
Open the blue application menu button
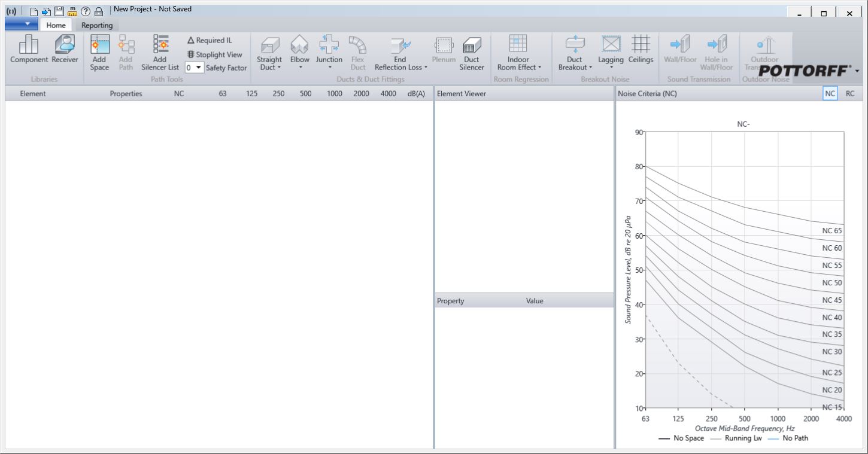pos(22,24)
